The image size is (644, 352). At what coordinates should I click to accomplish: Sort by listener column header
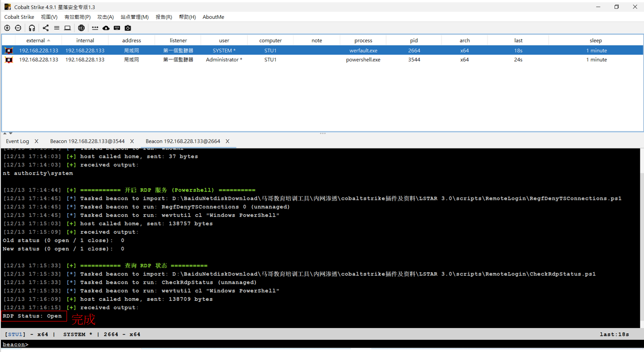[x=178, y=41]
